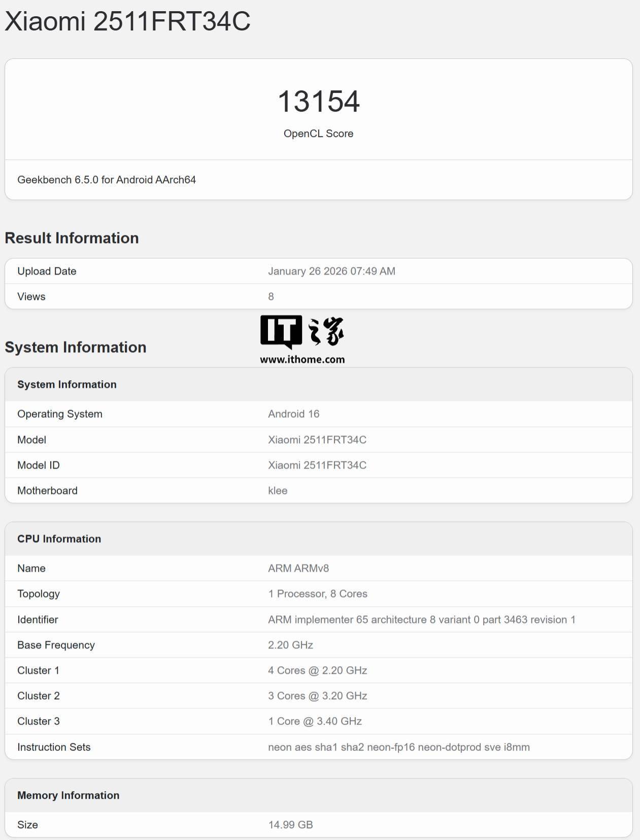Click the Xiaomi 2511FRT34C page title

click(127, 21)
